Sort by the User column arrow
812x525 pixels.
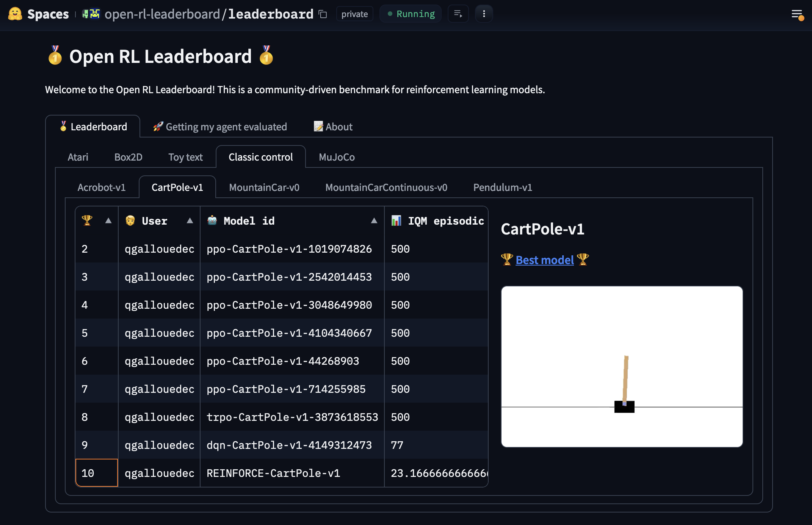click(190, 220)
